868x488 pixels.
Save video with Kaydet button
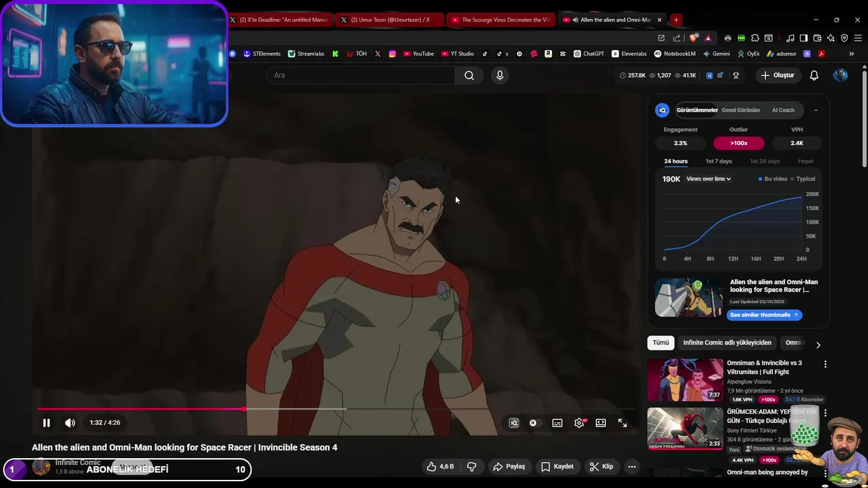pyautogui.click(x=557, y=466)
